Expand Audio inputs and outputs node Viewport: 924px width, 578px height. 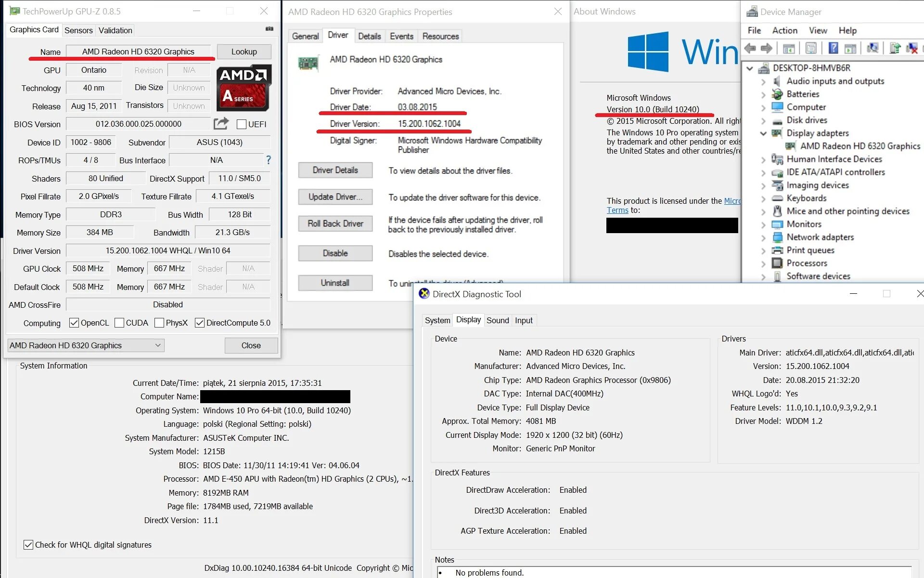coord(763,81)
